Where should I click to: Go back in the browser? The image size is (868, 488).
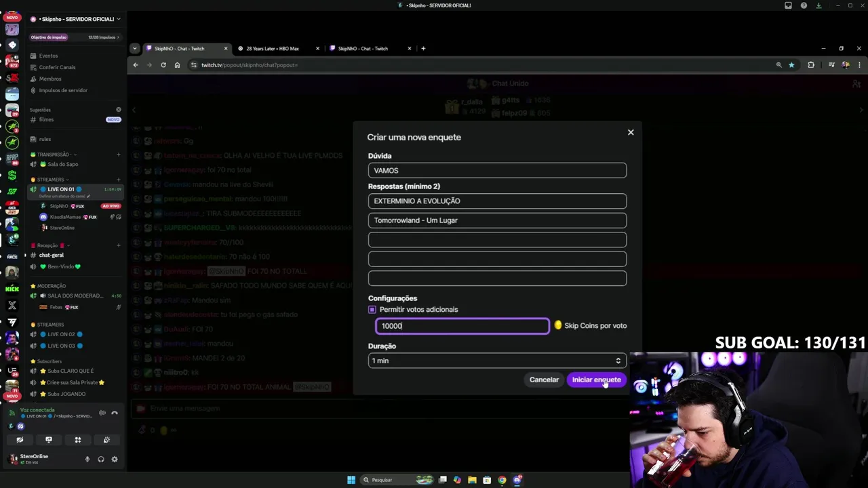(x=136, y=65)
